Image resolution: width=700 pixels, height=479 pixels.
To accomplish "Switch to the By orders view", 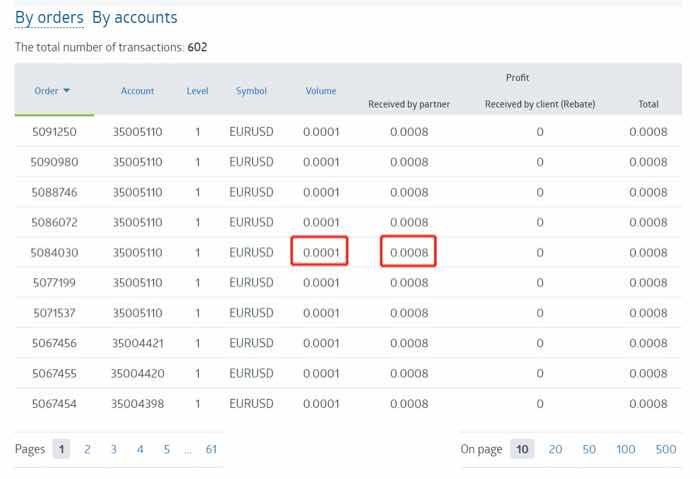I will click(x=49, y=18).
